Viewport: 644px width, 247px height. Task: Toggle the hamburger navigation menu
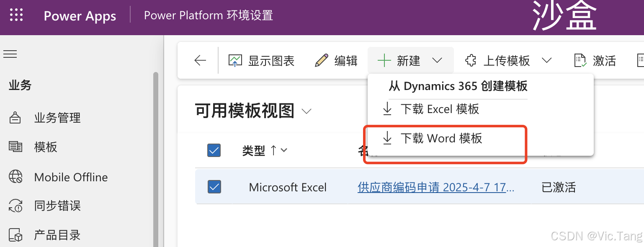point(10,54)
